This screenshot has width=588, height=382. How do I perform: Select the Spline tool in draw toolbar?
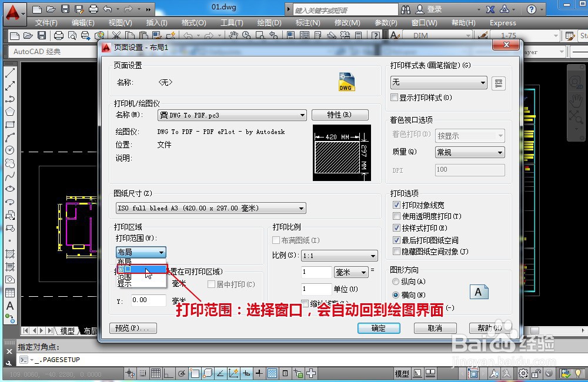click(x=10, y=176)
